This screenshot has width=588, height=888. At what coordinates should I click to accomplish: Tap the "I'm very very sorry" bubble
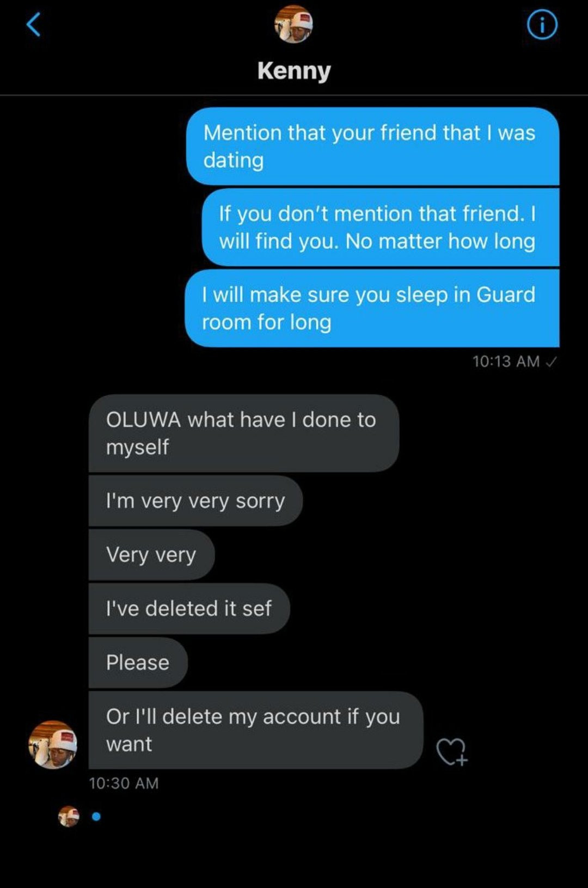pyautogui.click(x=195, y=501)
